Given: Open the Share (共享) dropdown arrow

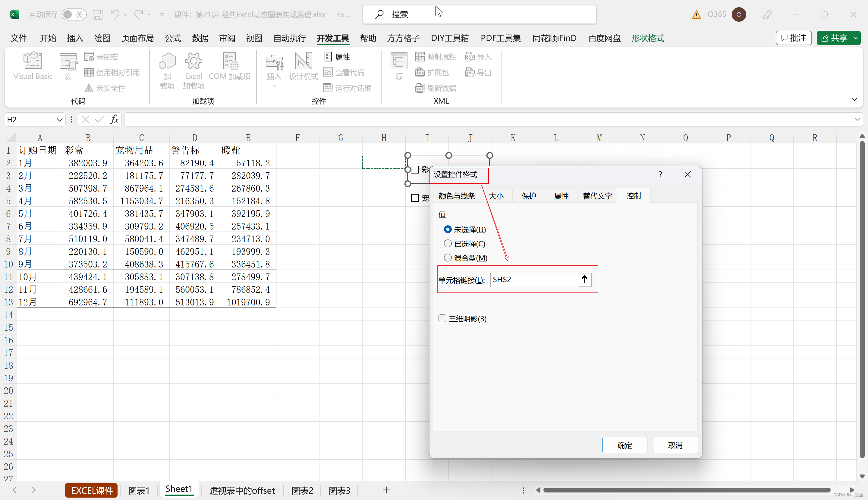Looking at the screenshot, I should (x=856, y=38).
